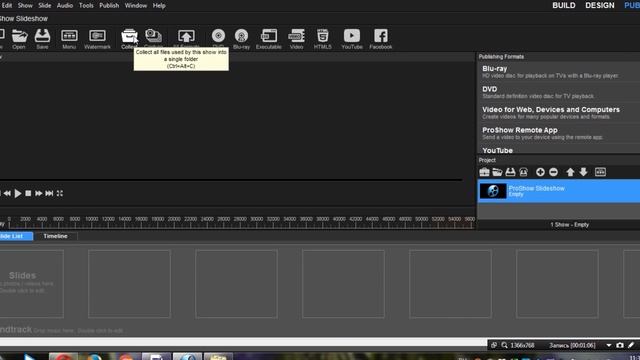Stop the preview playback
640x360 pixels.
(28, 193)
